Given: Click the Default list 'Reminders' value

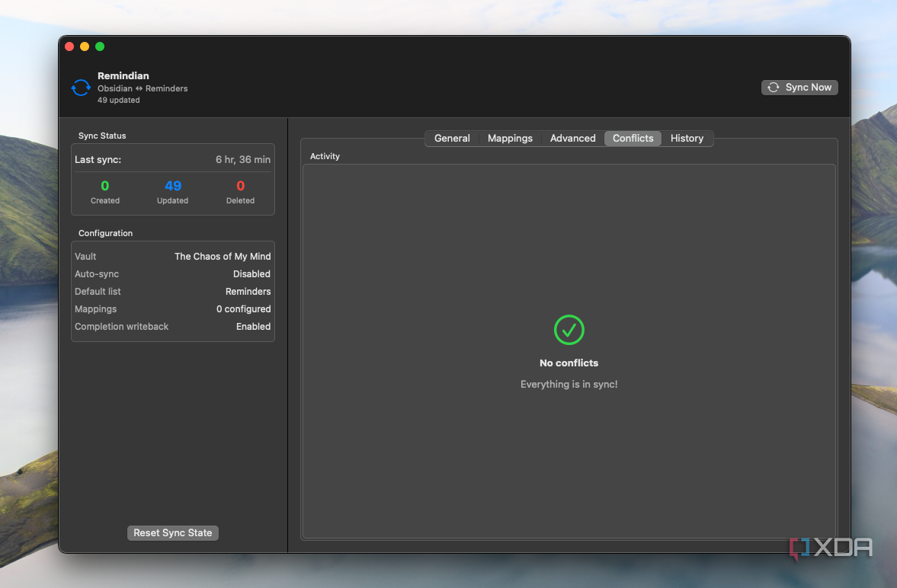Looking at the screenshot, I should click(x=248, y=291).
